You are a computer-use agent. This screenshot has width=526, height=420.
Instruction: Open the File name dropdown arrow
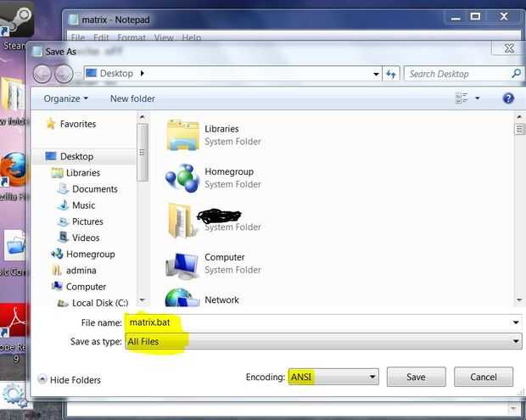[516, 322]
